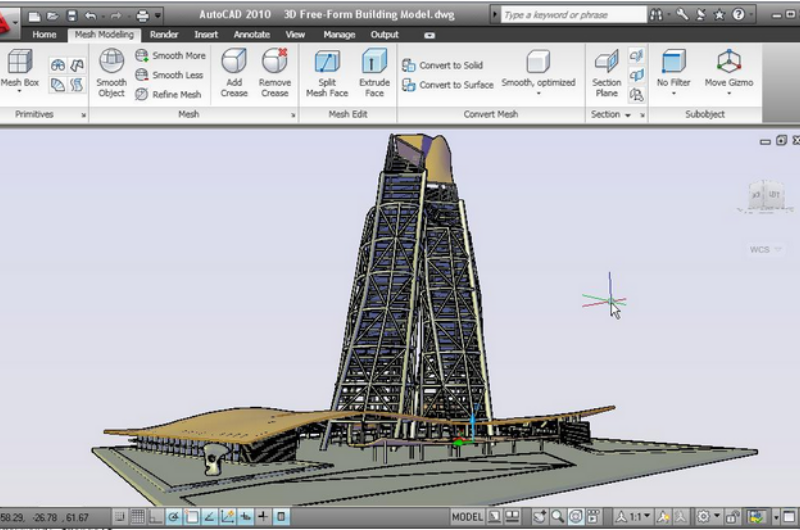Click the Move Gizmo icon

[x=729, y=61]
